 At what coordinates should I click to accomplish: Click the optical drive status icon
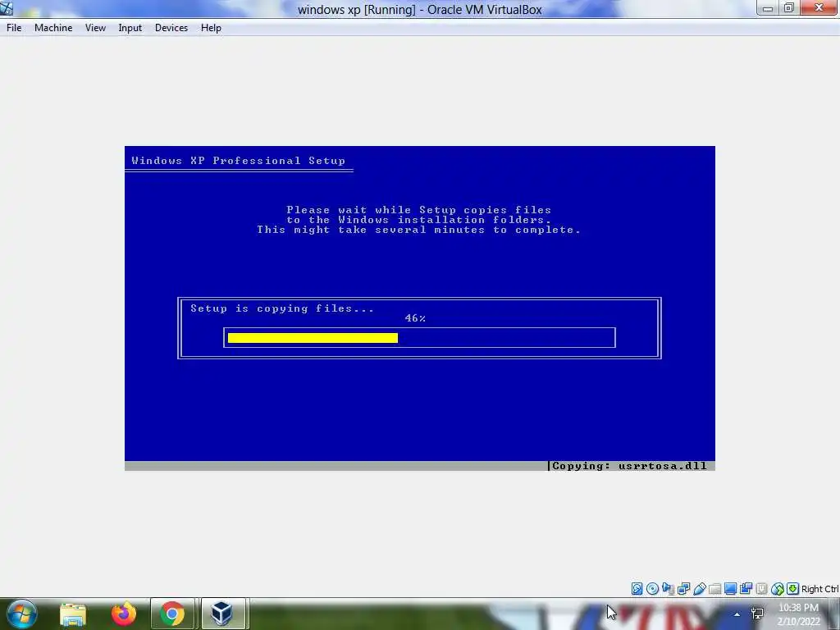652,589
